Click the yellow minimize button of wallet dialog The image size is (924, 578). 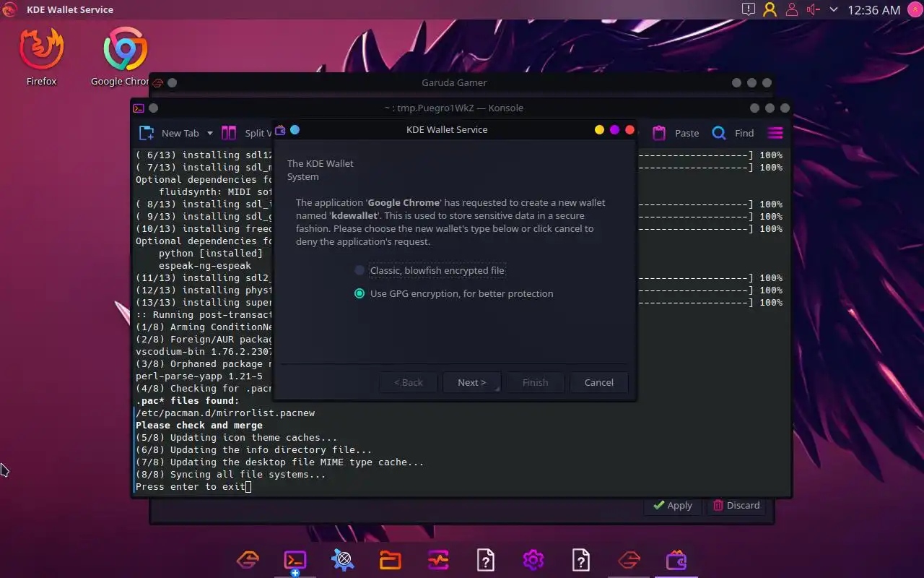[x=599, y=130]
